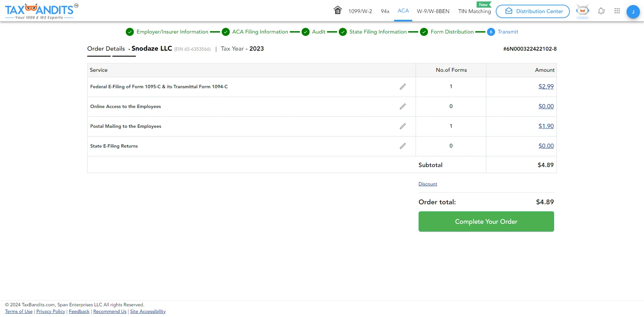Edit the Federal E-Filing of Form 1095-C service
This screenshot has width=644, height=317.
click(x=402, y=87)
